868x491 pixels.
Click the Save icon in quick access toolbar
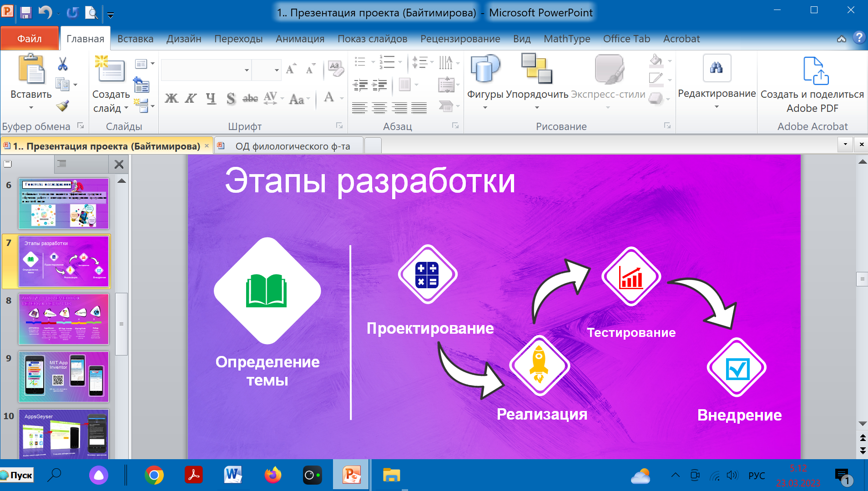click(26, 13)
